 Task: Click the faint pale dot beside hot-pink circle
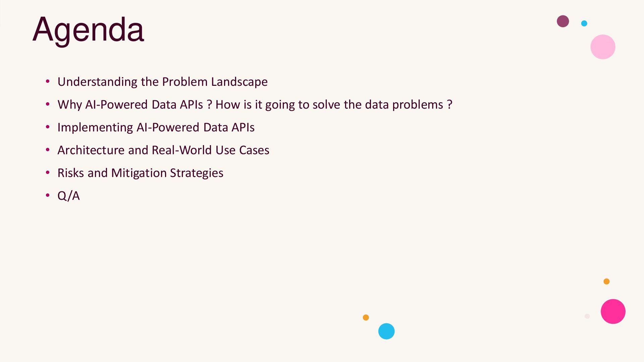pyautogui.click(x=587, y=316)
